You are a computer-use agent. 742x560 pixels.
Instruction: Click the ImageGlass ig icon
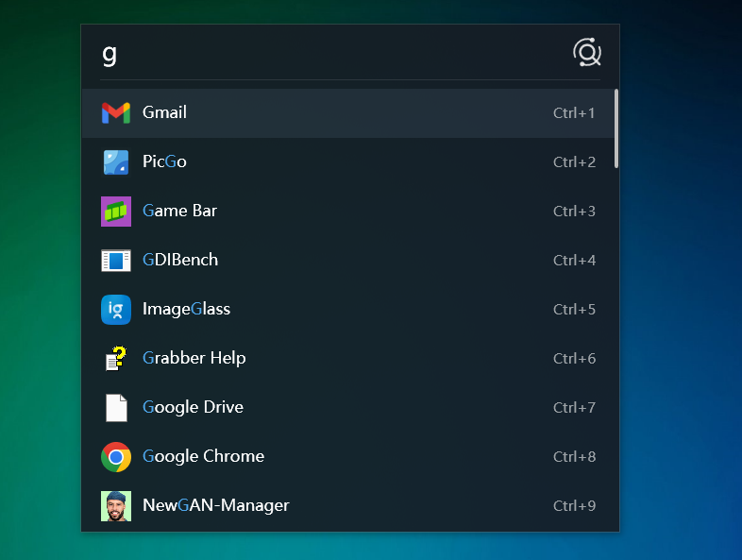tap(116, 310)
